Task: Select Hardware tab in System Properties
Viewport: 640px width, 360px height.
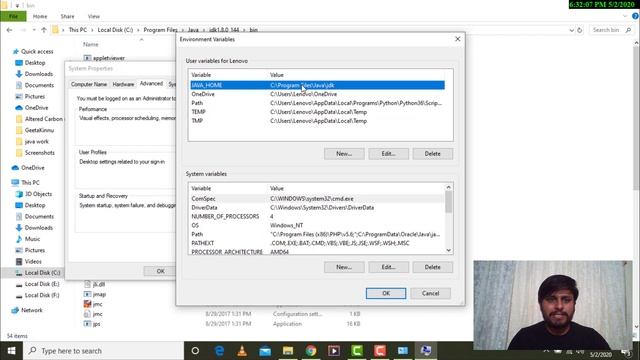Action: [123, 84]
